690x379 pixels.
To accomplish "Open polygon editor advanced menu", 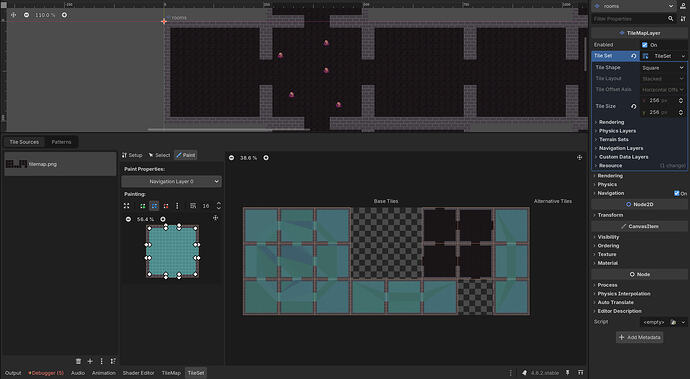I will coord(177,206).
